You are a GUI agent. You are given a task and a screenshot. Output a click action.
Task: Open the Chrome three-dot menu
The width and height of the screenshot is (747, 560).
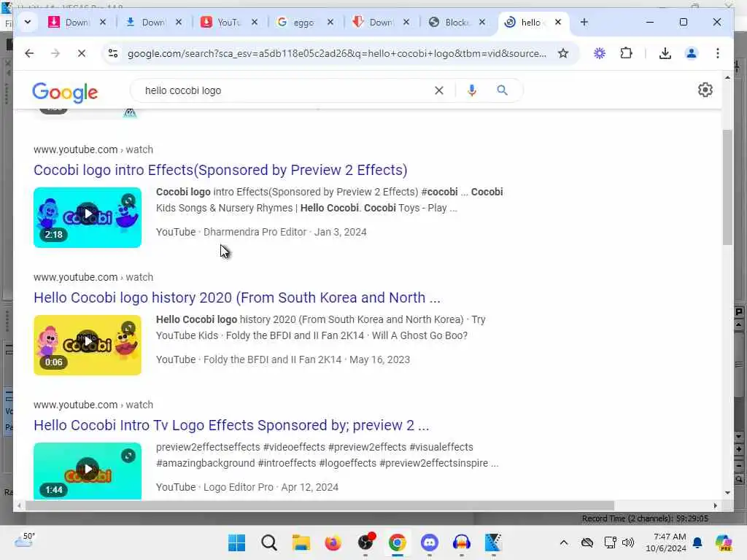718,53
